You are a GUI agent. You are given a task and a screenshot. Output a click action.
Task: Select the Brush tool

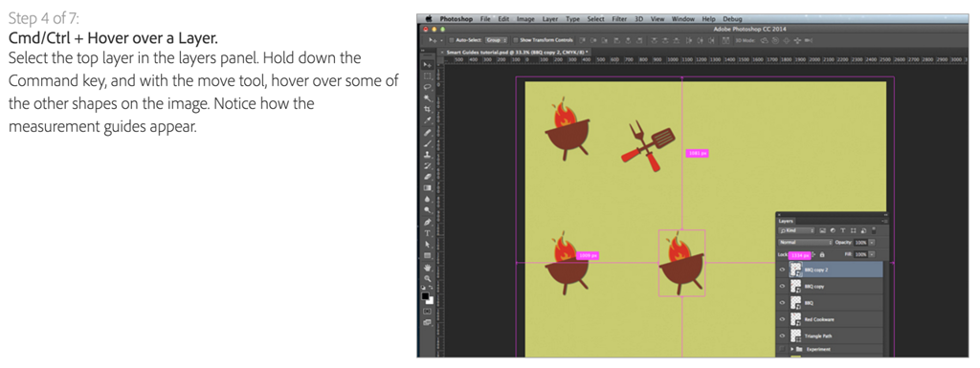(428, 143)
